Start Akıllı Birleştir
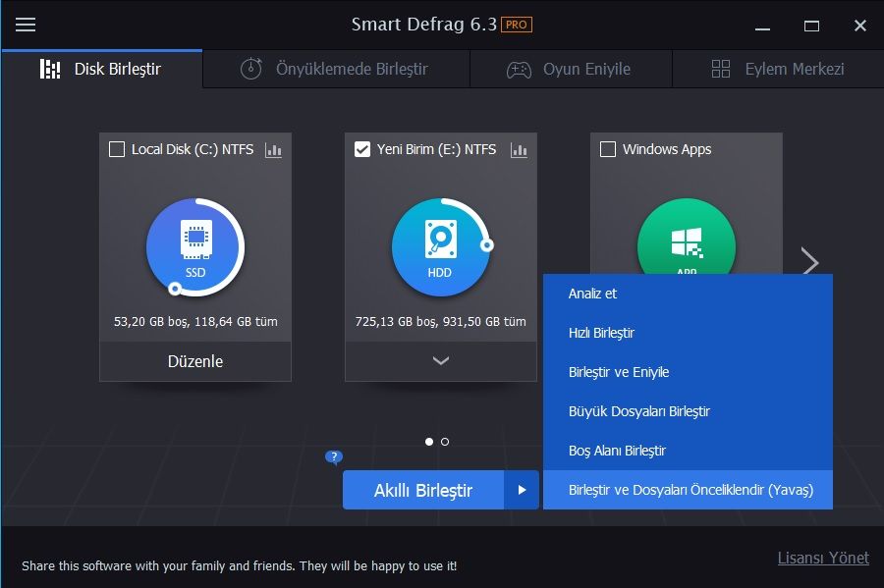Image resolution: width=884 pixels, height=588 pixels. click(422, 490)
